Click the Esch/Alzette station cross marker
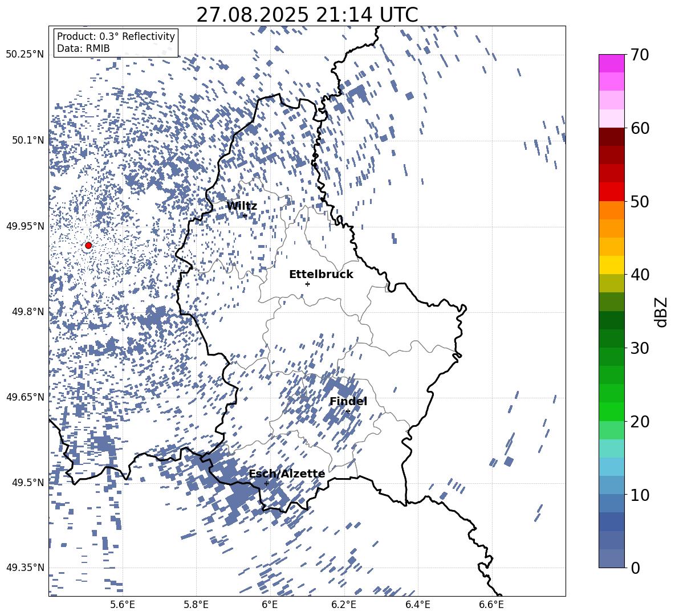The height and width of the screenshot is (616, 675). pyautogui.click(x=266, y=483)
